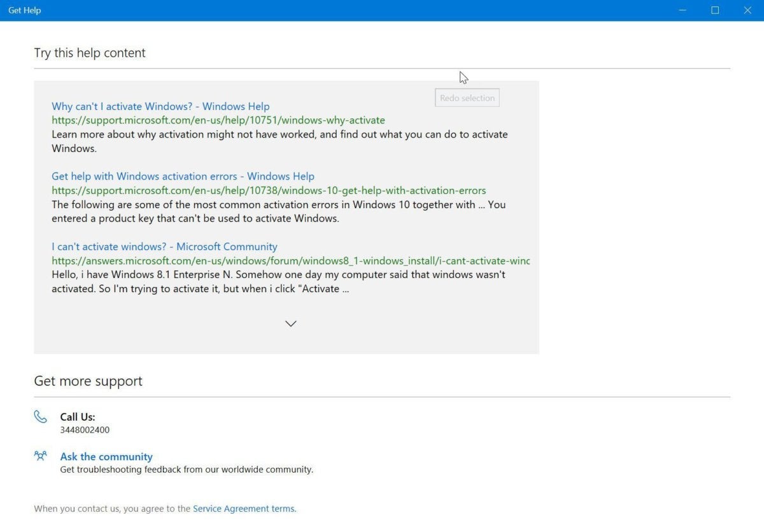Viewport: 764px width, 532px height.
Task: Click the windows-10-get-help-with-activation-errors URL
Action: pos(269,190)
